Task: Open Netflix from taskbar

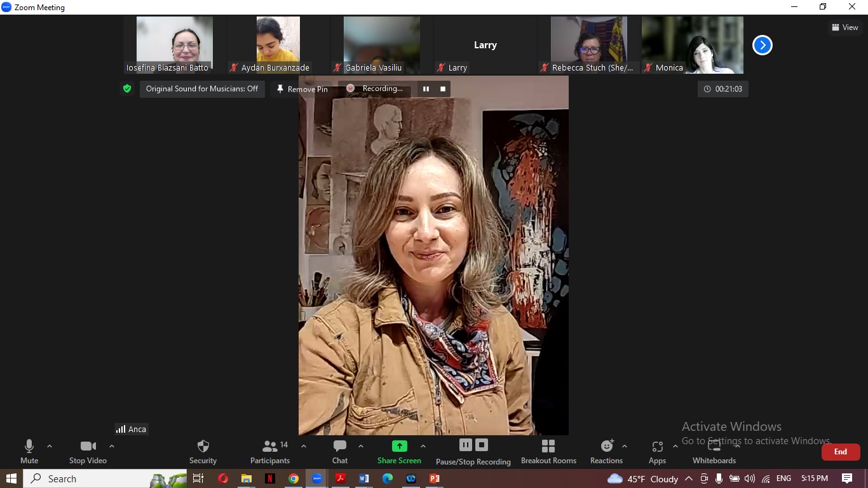Action: (270, 478)
